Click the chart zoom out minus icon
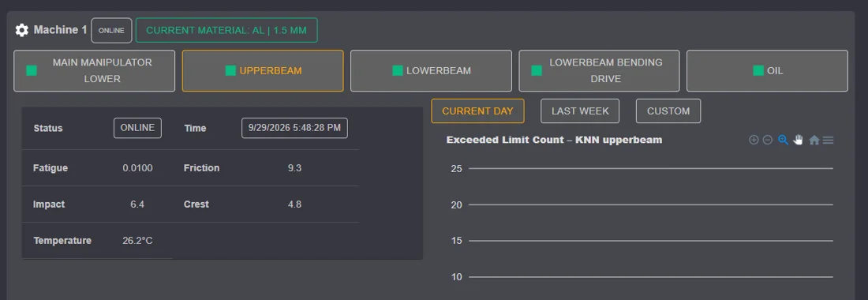 768,140
